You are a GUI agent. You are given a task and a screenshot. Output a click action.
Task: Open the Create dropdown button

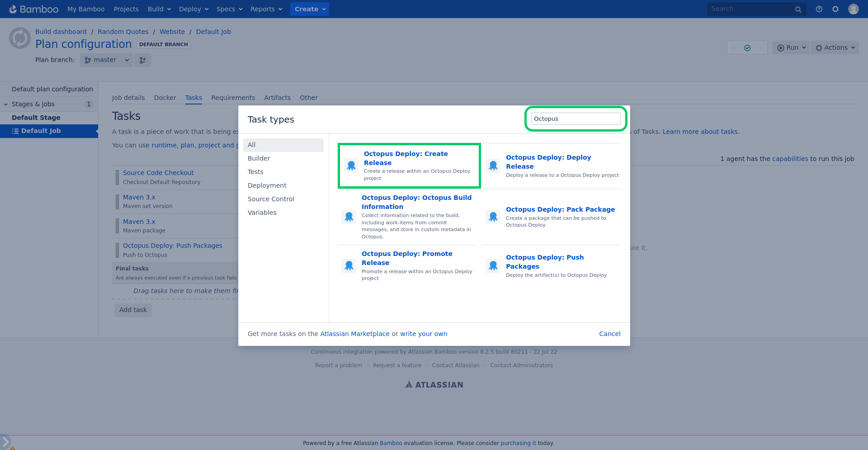(x=310, y=9)
